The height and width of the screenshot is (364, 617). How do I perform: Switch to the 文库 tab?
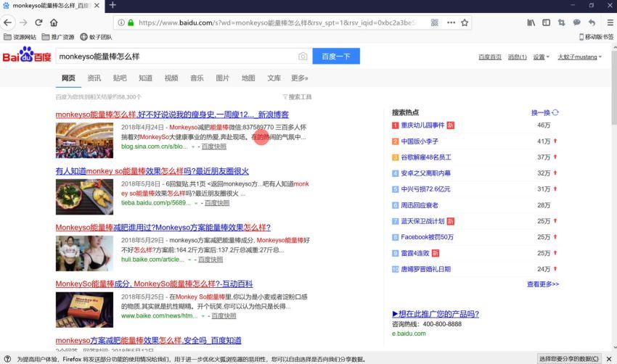[274, 78]
